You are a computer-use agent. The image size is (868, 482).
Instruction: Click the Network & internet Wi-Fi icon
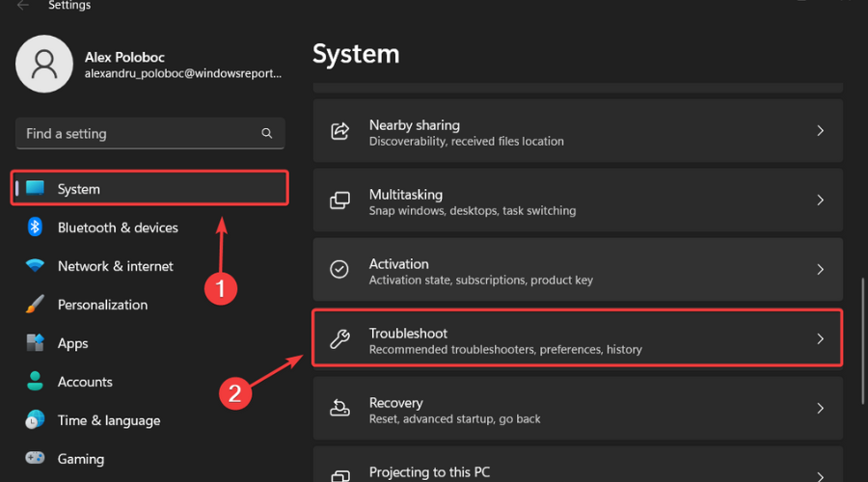pos(36,266)
